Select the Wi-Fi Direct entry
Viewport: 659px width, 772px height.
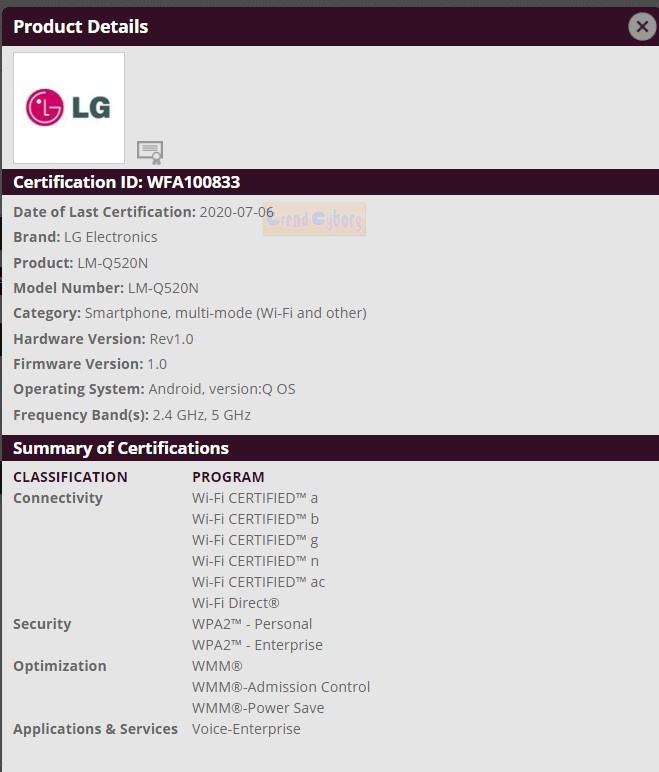(x=236, y=603)
